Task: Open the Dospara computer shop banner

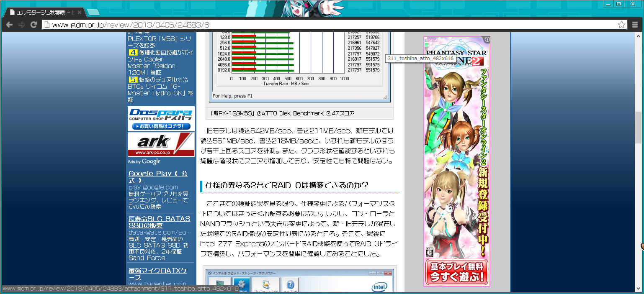Action: (161, 119)
